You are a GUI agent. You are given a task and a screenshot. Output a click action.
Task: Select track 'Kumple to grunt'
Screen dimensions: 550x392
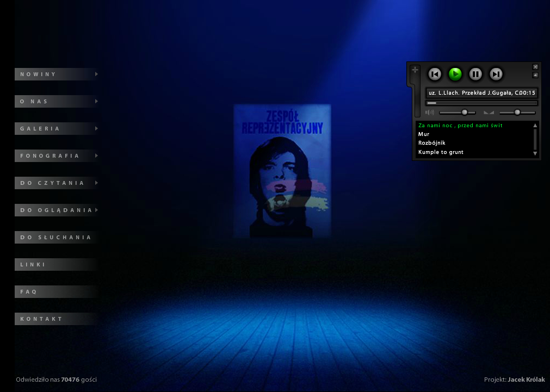tap(441, 152)
